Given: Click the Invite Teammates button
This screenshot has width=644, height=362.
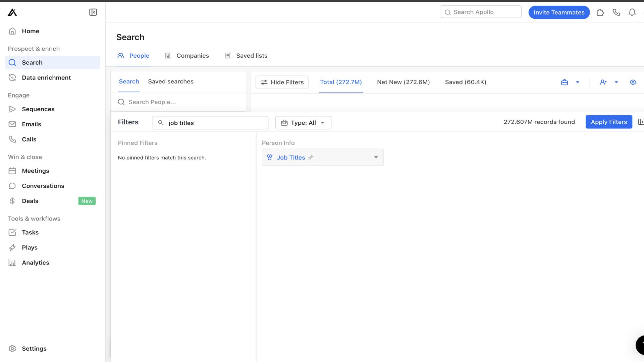Looking at the screenshot, I should (x=559, y=12).
